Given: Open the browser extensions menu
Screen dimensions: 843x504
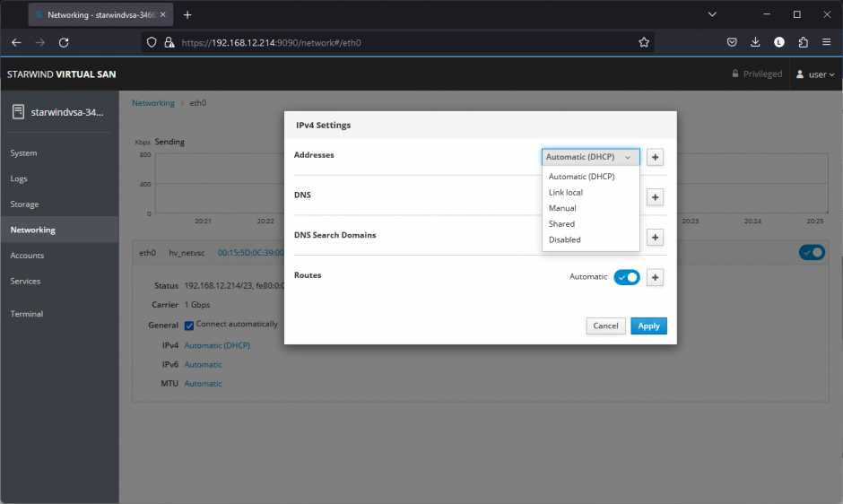Looking at the screenshot, I should point(803,42).
